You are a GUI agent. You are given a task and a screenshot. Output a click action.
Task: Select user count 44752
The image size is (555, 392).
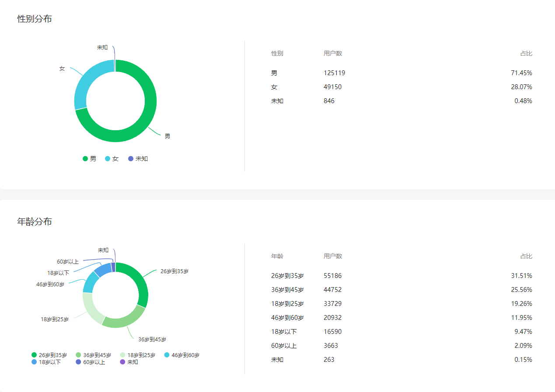tap(333, 290)
